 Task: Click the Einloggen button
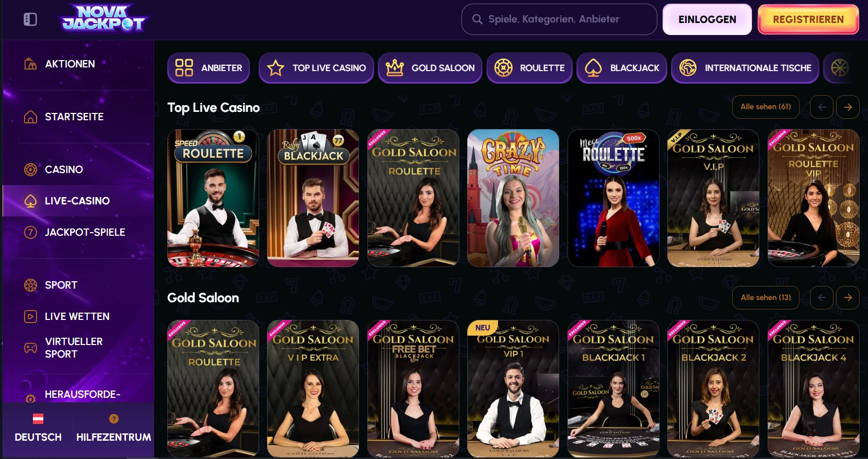(707, 19)
